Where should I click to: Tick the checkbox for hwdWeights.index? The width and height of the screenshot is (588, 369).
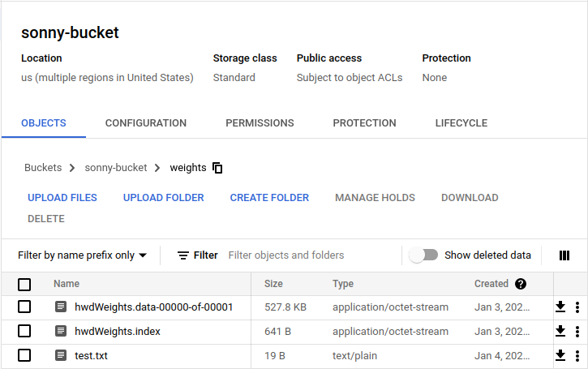click(x=24, y=331)
